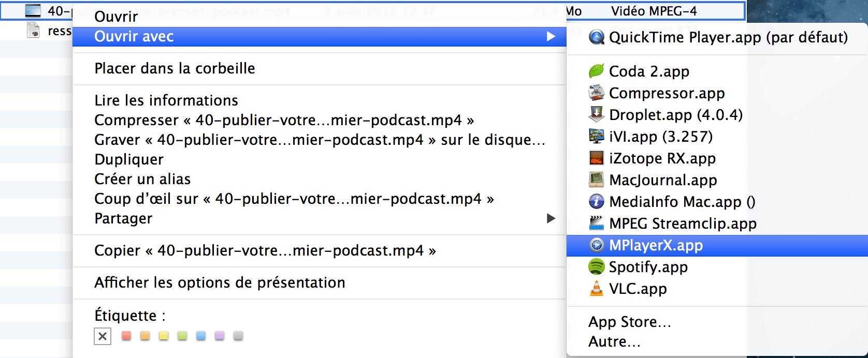Expand the Partager submenu arrow

pyautogui.click(x=551, y=218)
